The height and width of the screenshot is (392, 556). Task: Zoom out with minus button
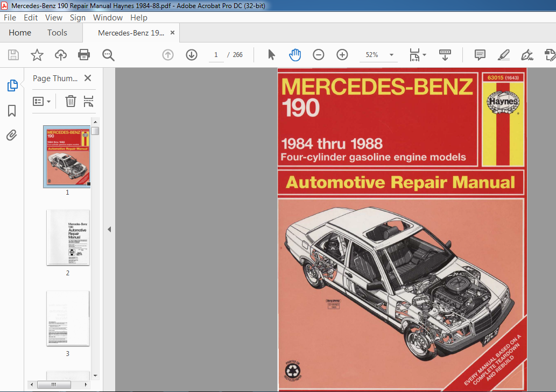click(x=319, y=55)
